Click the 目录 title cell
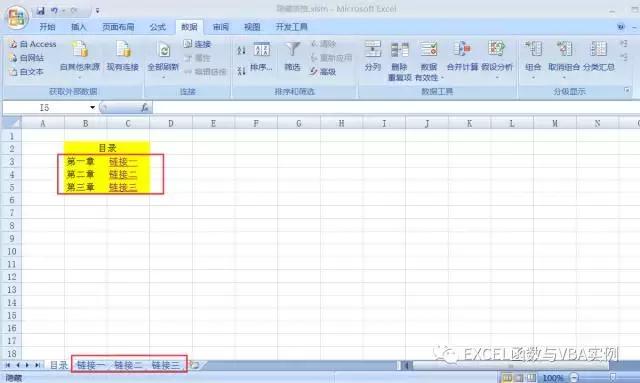Screen dimensions: 640x383 pos(107,148)
